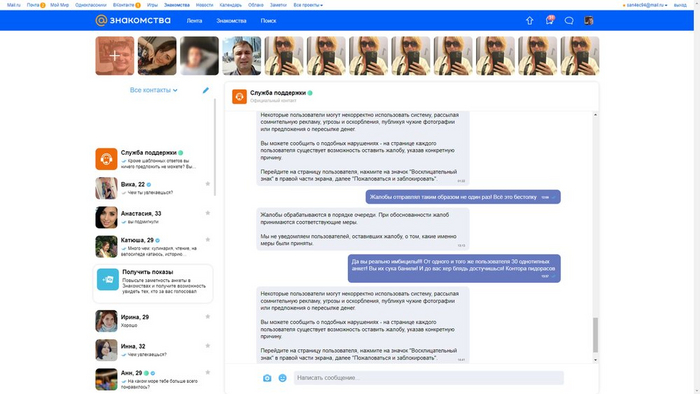Viewport: 700px width, 394px height.
Task: Click the camera attach photo icon
Action: (x=267, y=378)
